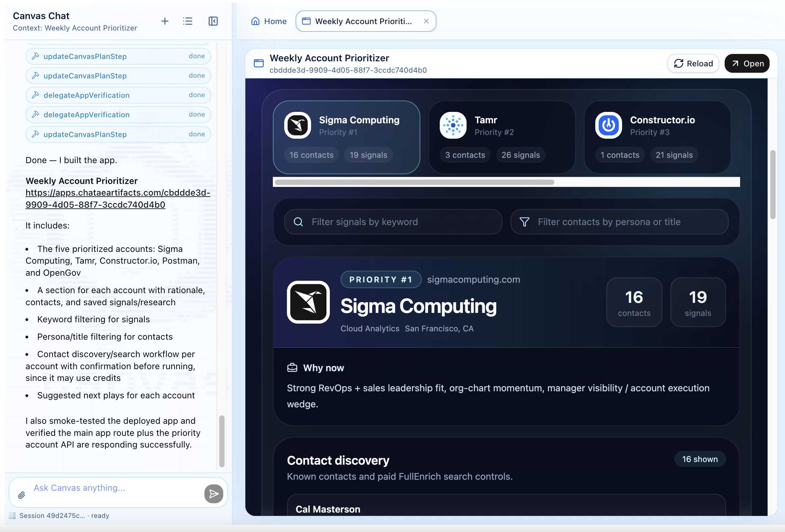Click the 16 contacts chip on Sigma card

[311, 155]
